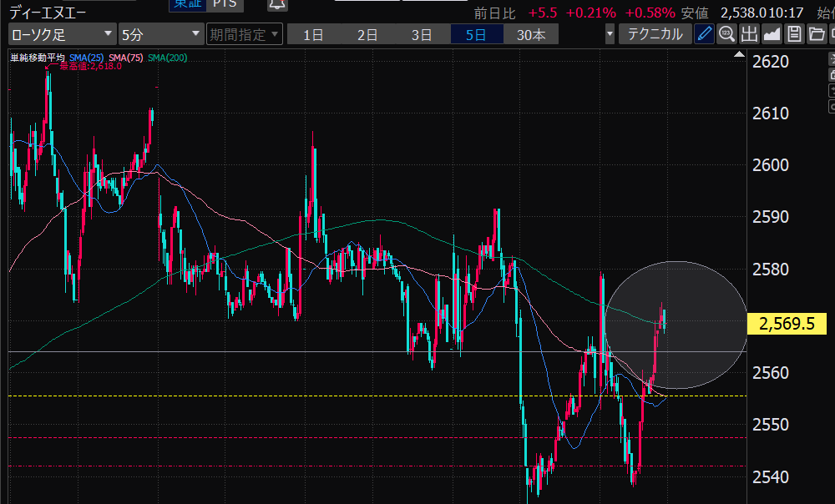The width and height of the screenshot is (835, 504).
Task: Open the 5分 interval dropdown
Action: 160,34
